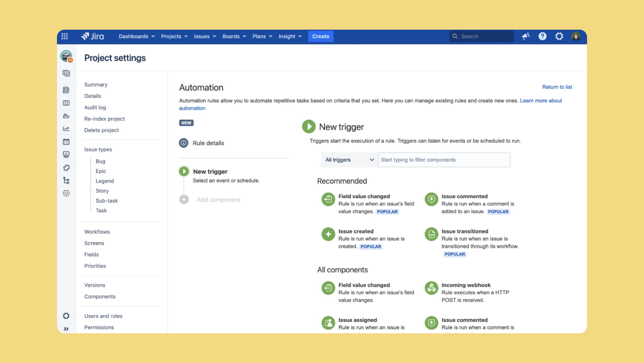This screenshot has height=363, width=644.
Task: Select the Incoming webhook trigger icon
Action: point(431,288)
